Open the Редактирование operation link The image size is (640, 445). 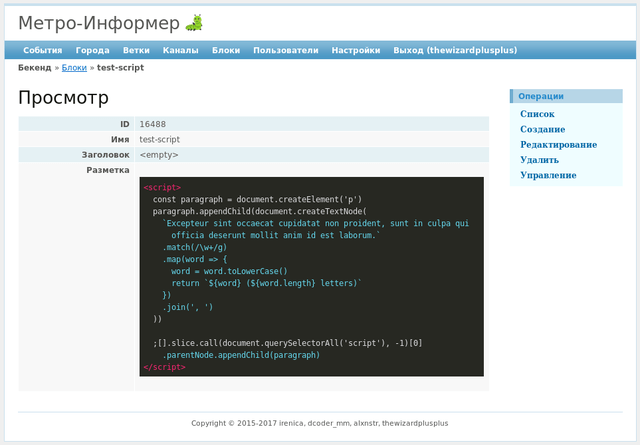pos(558,145)
